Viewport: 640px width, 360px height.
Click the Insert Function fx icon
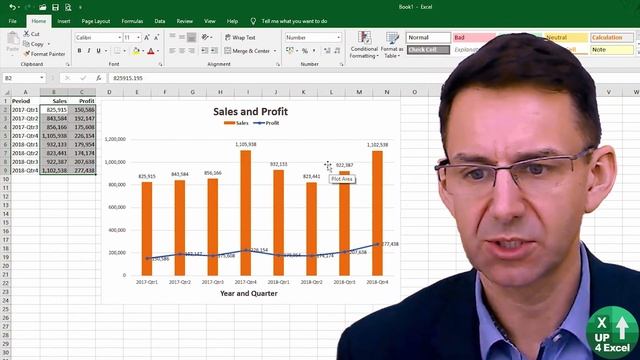[x=99, y=78]
